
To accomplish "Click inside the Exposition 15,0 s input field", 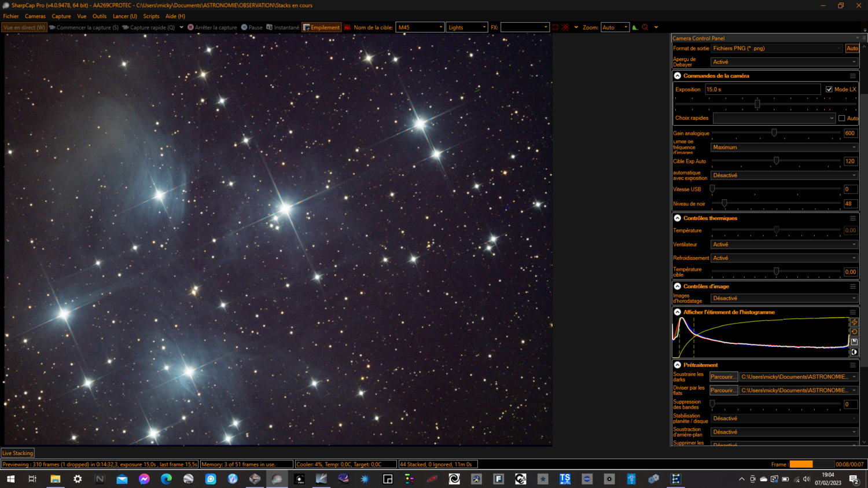I will (763, 89).
